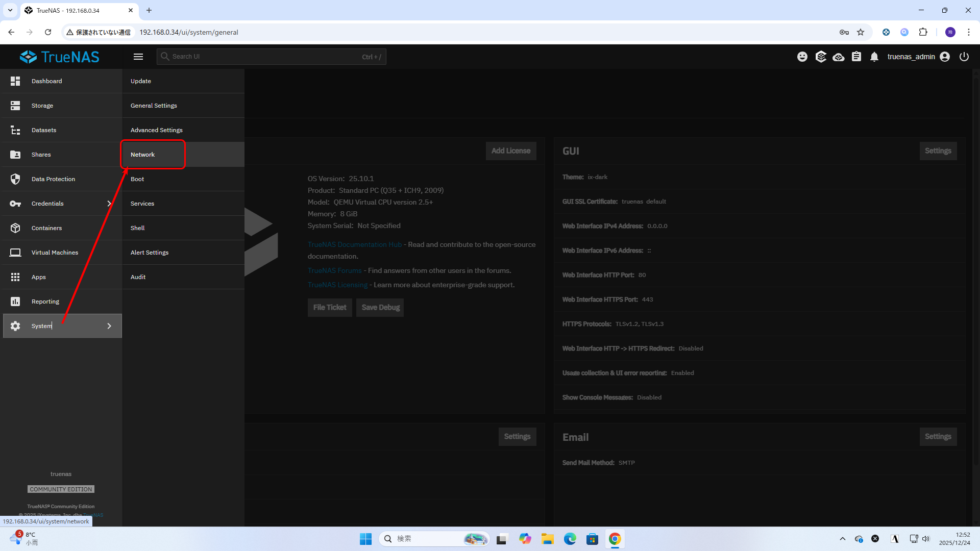Open the alerts bell icon
The width and height of the screenshot is (980, 551).
(x=874, y=57)
